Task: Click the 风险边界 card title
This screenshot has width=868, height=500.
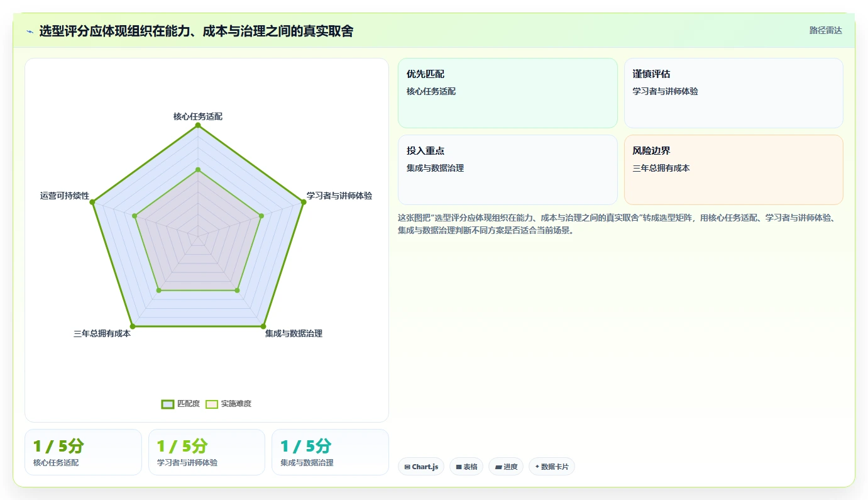Action: tap(652, 151)
